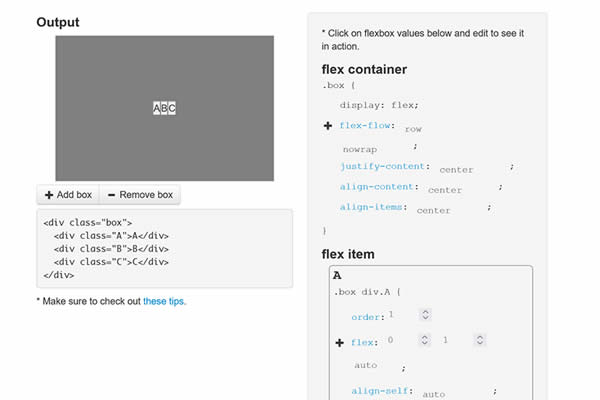Click the '.box div.A {' selector text
This screenshot has width=600, height=400.
(367, 292)
